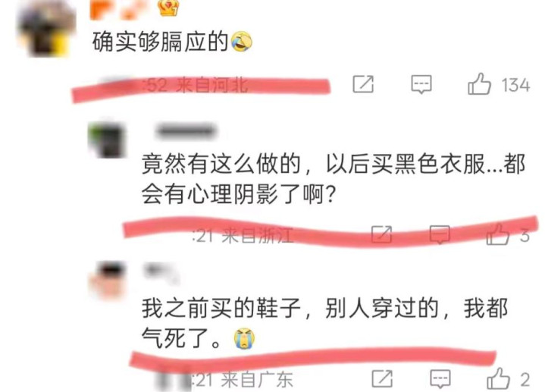This screenshot has width=545, height=392.
Task: Reply to the comment from 广东
Action: tap(440, 379)
